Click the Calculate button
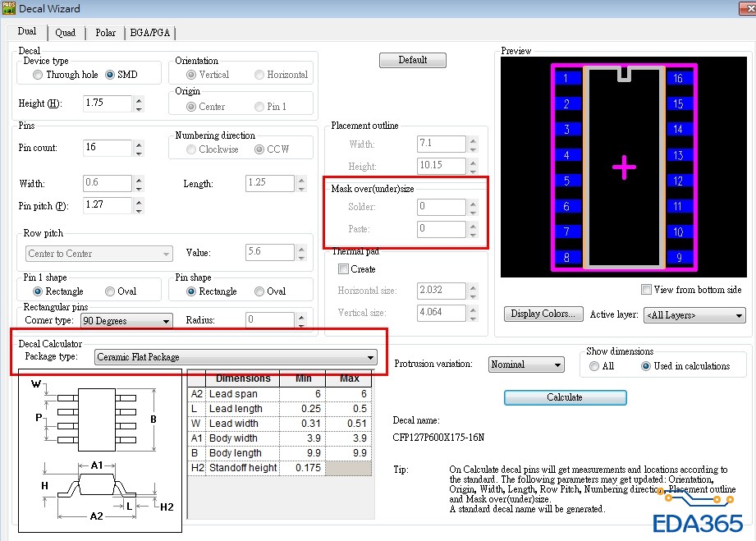 [565, 397]
